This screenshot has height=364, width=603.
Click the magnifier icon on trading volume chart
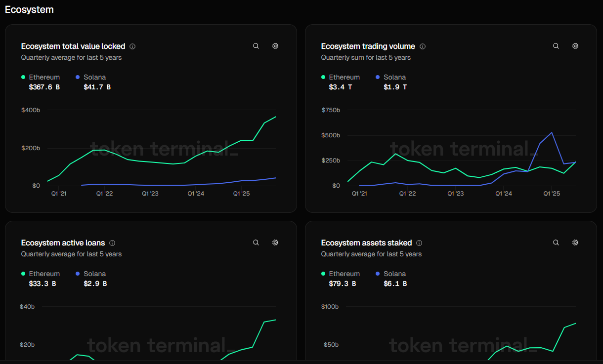556,46
